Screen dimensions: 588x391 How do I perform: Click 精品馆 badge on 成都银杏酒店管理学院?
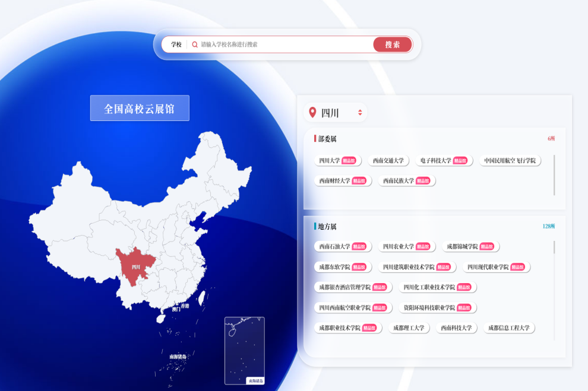(380, 287)
